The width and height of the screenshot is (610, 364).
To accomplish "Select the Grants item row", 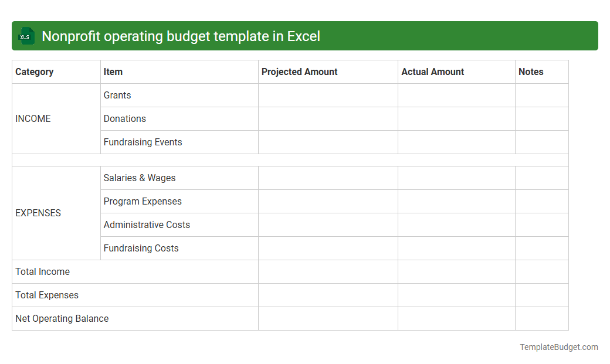I will coord(117,95).
